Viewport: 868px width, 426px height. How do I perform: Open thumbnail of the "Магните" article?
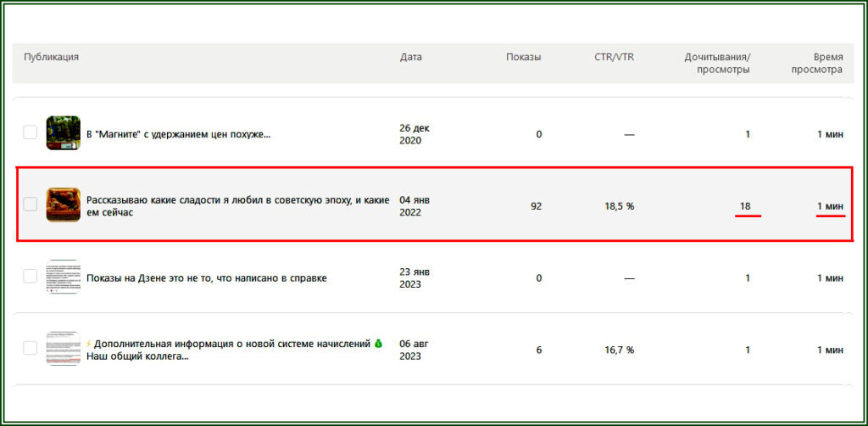click(63, 133)
